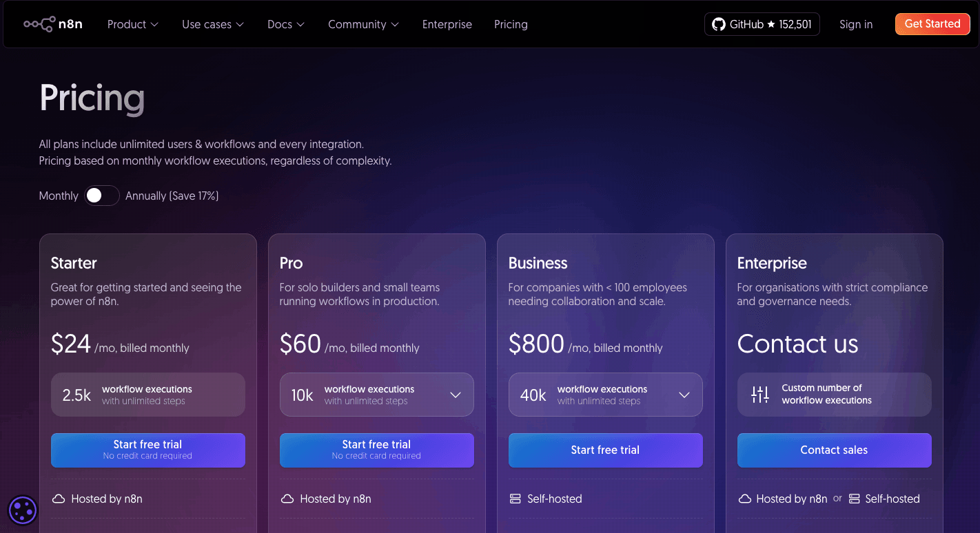Select the sliders icon for custom workflow executions
980x533 pixels.
coord(759,394)
